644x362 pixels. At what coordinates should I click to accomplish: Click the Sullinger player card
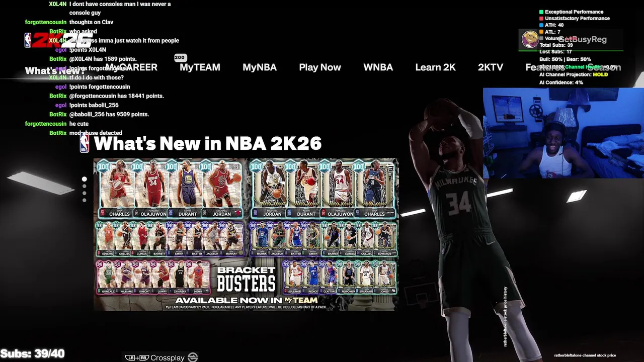[x=293, y=278]
